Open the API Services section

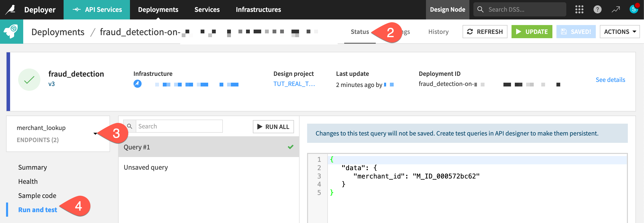[97, 10]
